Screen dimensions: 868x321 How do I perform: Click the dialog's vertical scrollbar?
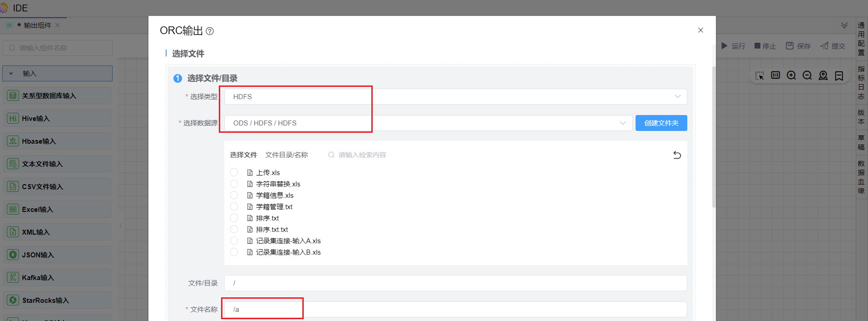pos(714,136)
